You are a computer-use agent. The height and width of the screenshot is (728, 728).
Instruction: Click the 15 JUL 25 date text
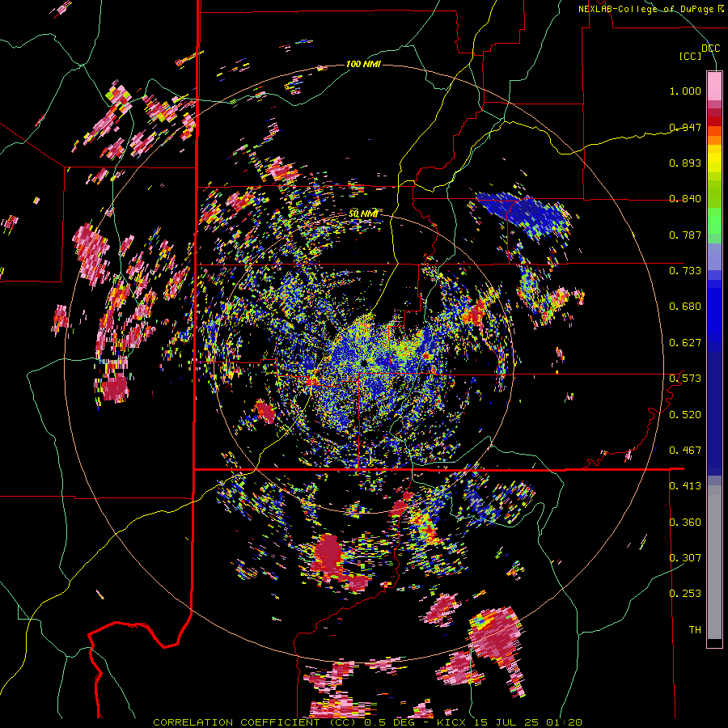tap(506, 722)
